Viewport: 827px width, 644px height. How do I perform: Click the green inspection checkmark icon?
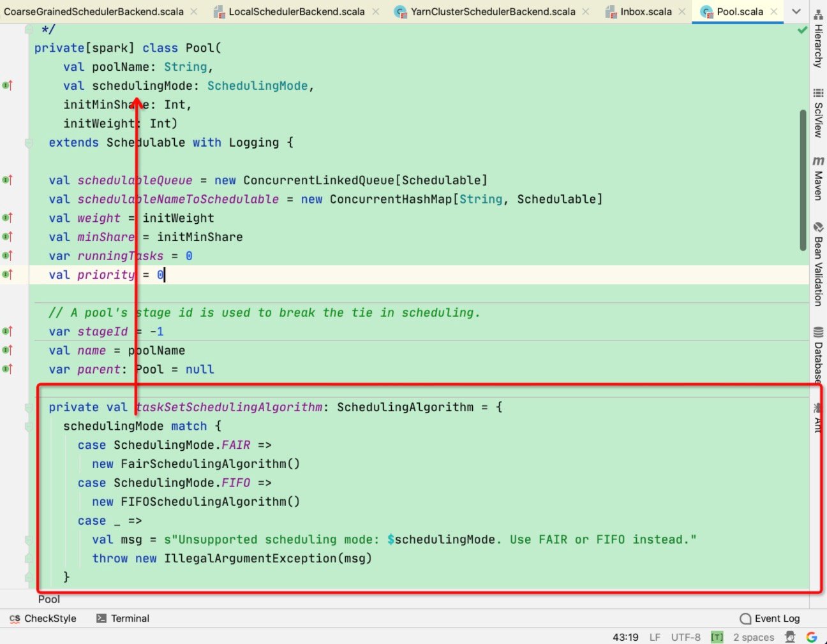[802, 30]
